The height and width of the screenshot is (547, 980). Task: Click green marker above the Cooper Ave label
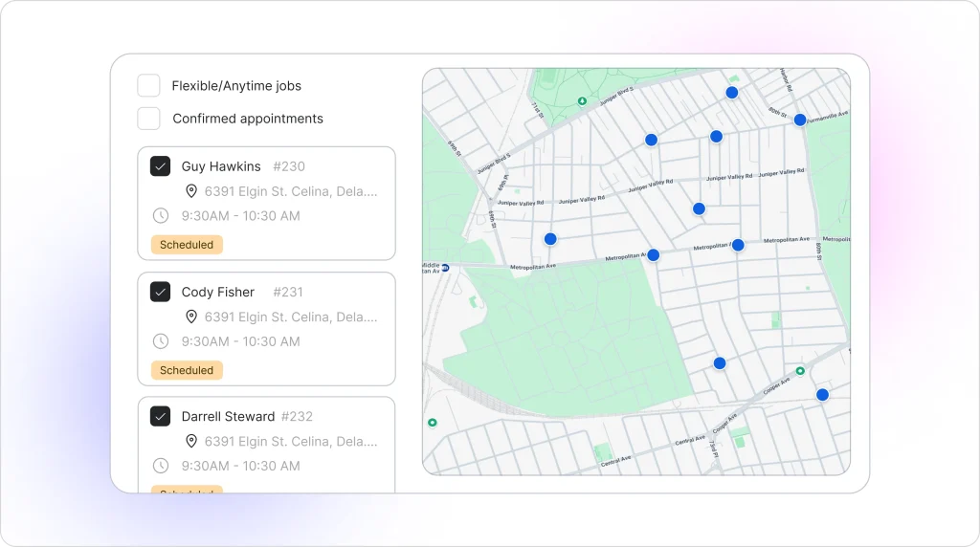pos(800,371)
